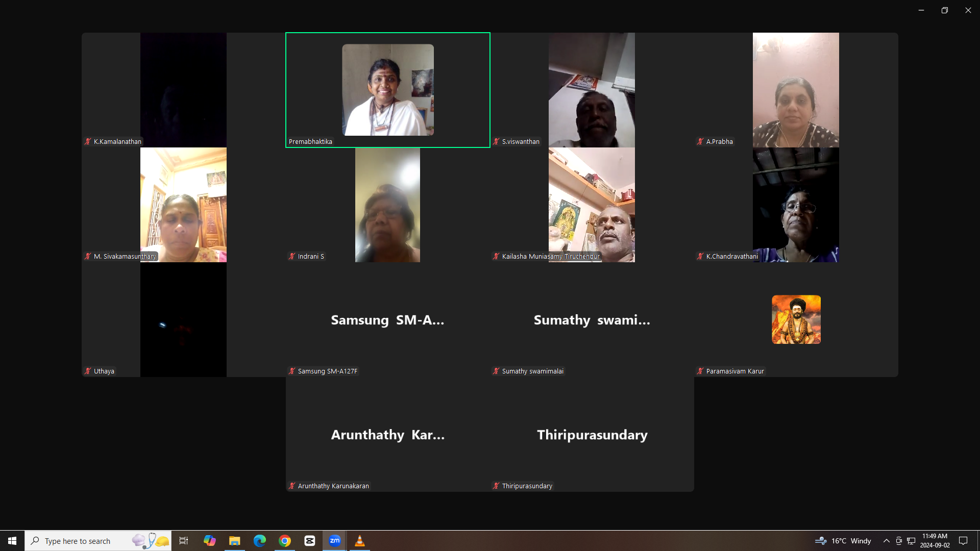The height and width of the screenshot is (551, 980).
Task: Open the notification center icon
Action: [963, 541]
